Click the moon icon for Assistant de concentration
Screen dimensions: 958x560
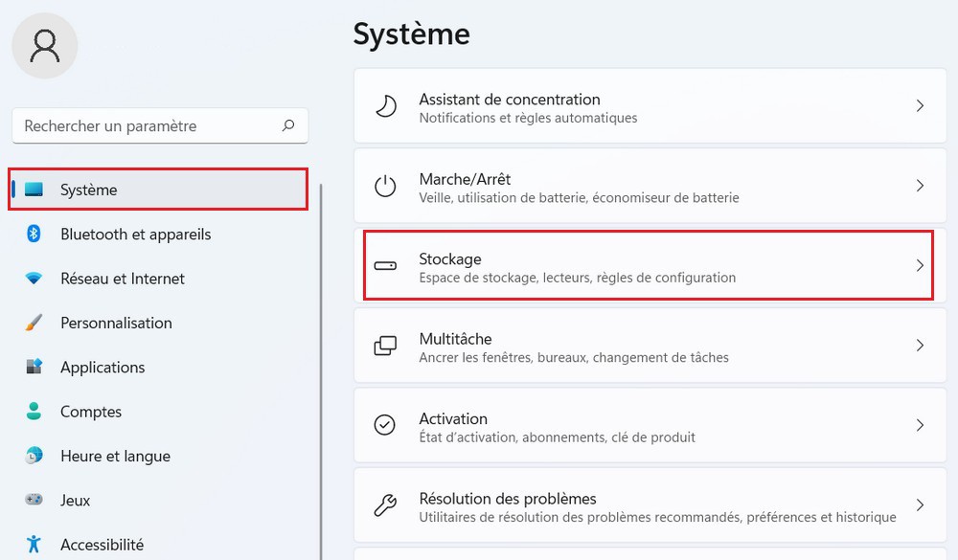(385, 106)
